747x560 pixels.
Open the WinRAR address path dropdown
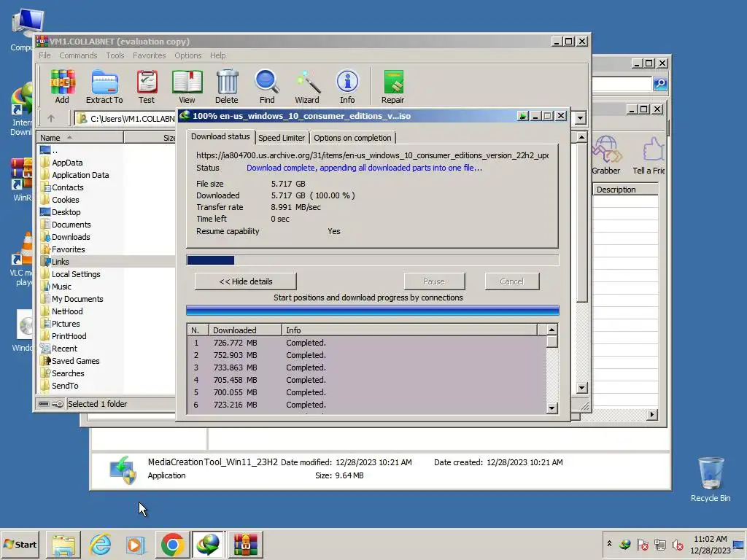tap(580, 117)
